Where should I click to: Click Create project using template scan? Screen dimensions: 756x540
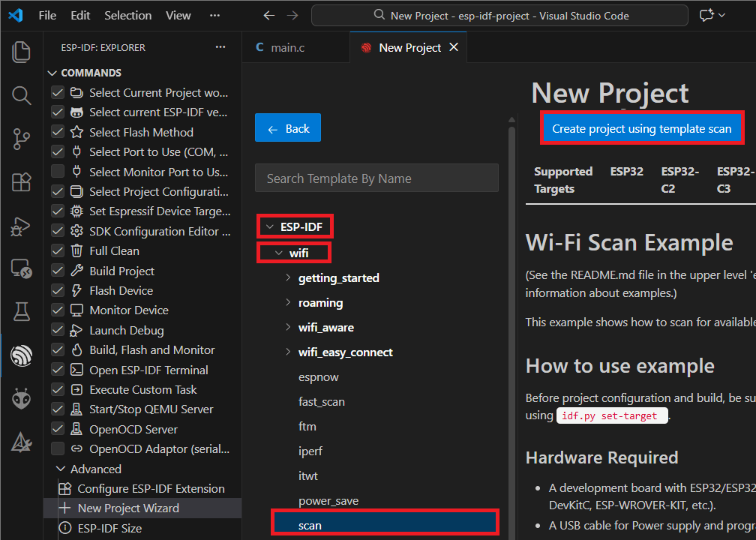pos(642,129)
